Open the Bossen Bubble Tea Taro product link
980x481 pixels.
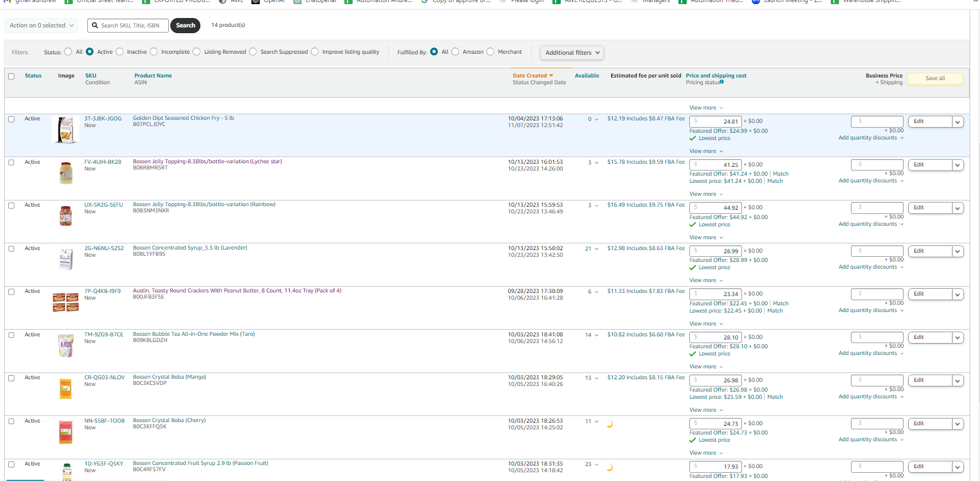coord(194,334)
